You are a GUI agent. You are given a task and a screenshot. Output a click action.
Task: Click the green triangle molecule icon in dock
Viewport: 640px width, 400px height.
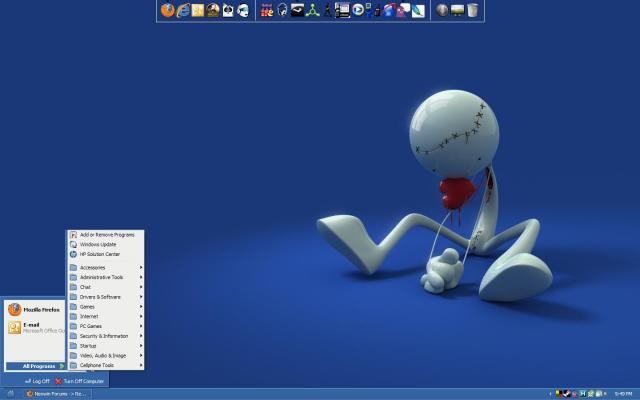click(x=312, y=10)
